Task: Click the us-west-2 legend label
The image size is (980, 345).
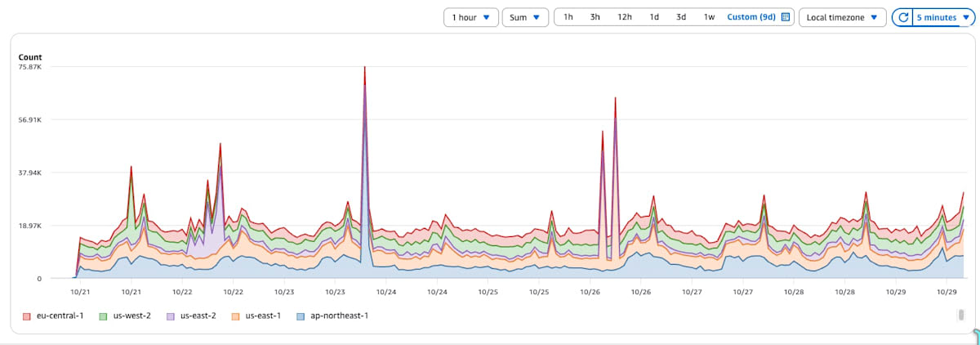Action: pyautogui.click(x=131, y=316)
